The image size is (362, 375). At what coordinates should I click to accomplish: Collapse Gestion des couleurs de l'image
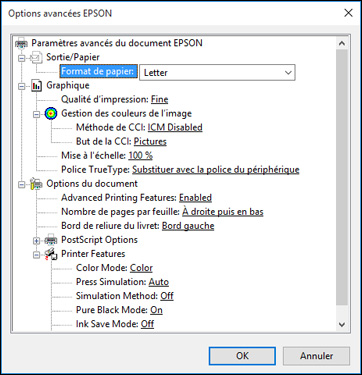pos(37,114)
